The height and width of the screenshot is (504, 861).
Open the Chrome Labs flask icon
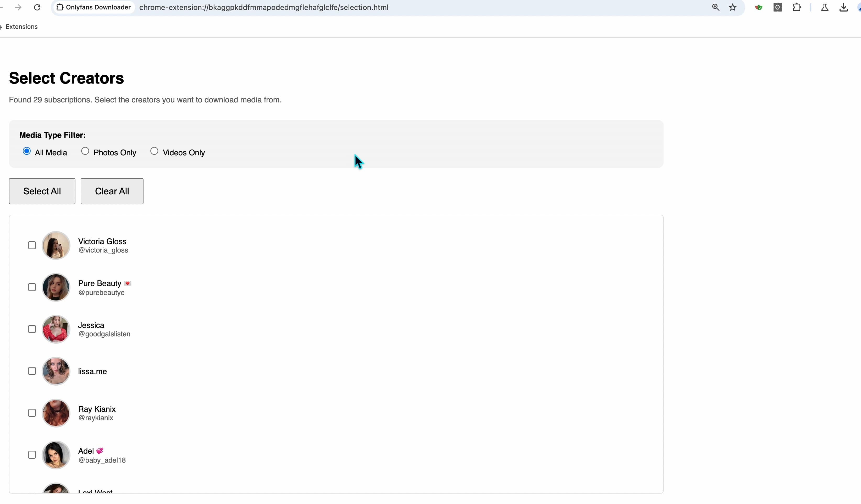(825, 7)
